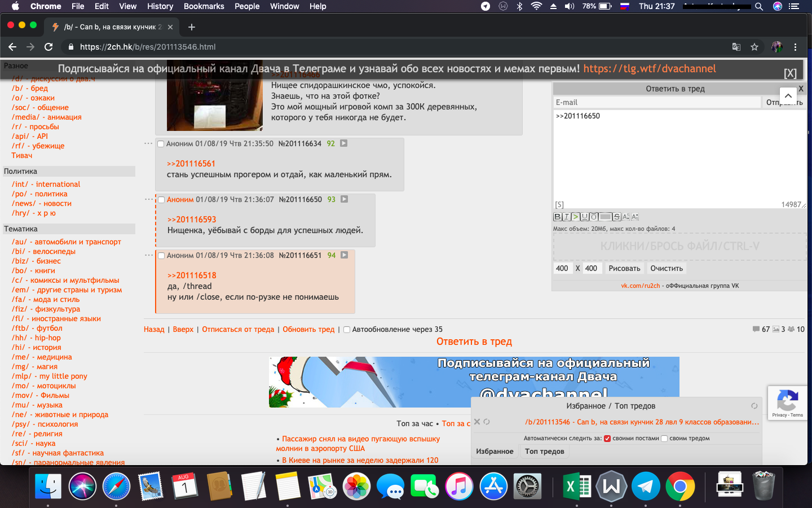Viewport: 812px width, 508px height.
Task: Tick the checkbox on post №201116651
Action: 161,256
